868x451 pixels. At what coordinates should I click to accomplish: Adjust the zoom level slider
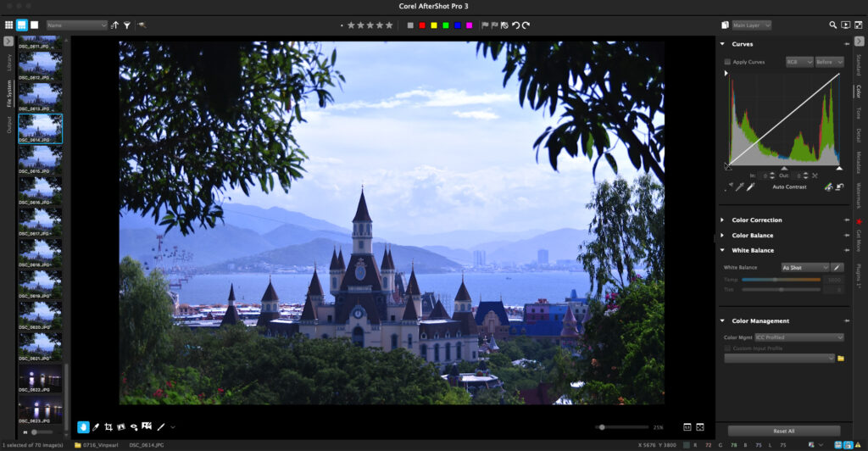tap(621, 427)
